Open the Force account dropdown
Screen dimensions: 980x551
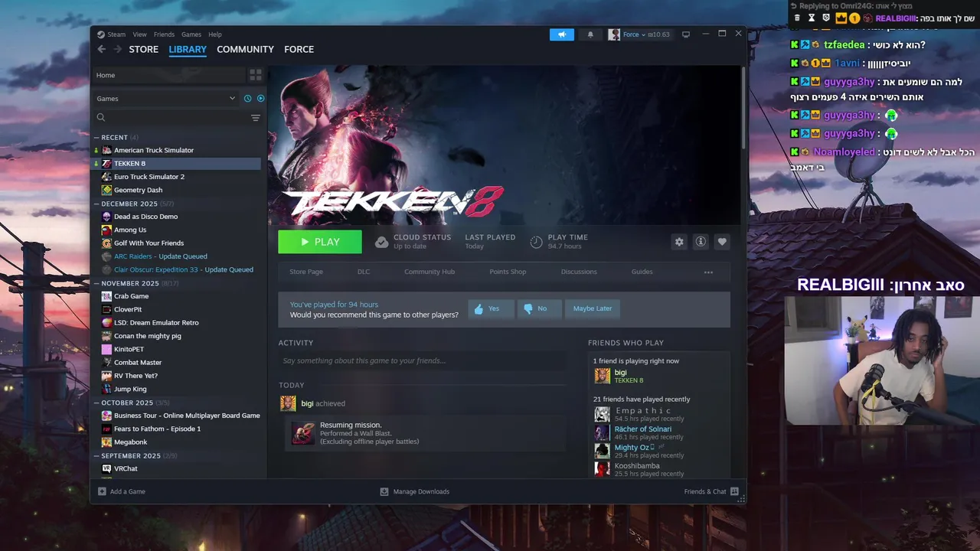(x=639, y=34)
